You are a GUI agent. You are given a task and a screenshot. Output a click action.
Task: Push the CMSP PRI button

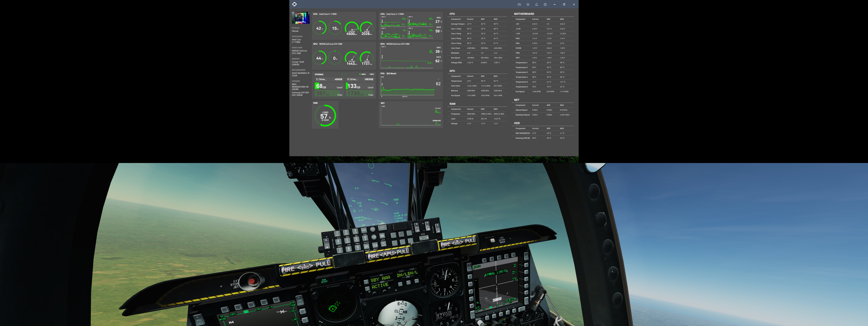(x=400, y=284)
